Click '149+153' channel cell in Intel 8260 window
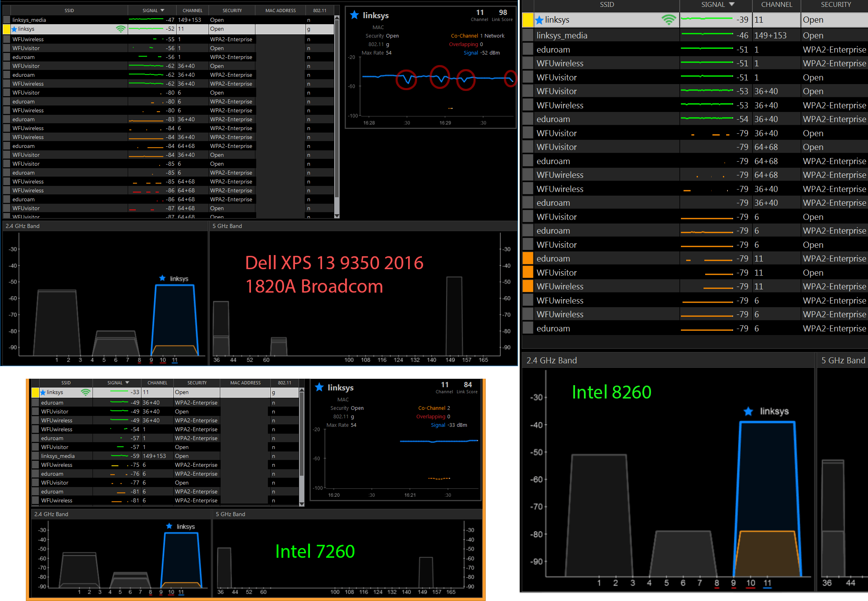Screen dimensions: 868x601 pos(770,36)
